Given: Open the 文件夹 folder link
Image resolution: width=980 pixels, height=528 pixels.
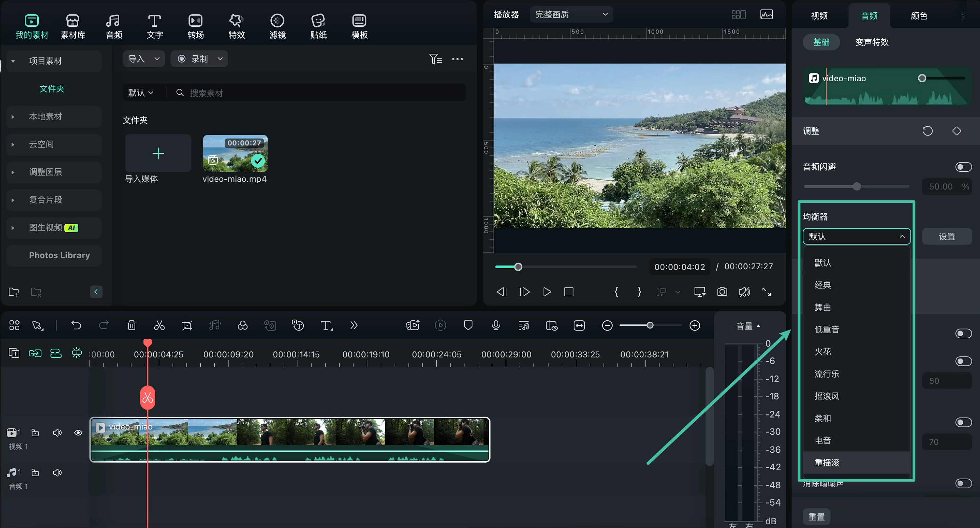Looking at the screenshot, I should point(52,89).
